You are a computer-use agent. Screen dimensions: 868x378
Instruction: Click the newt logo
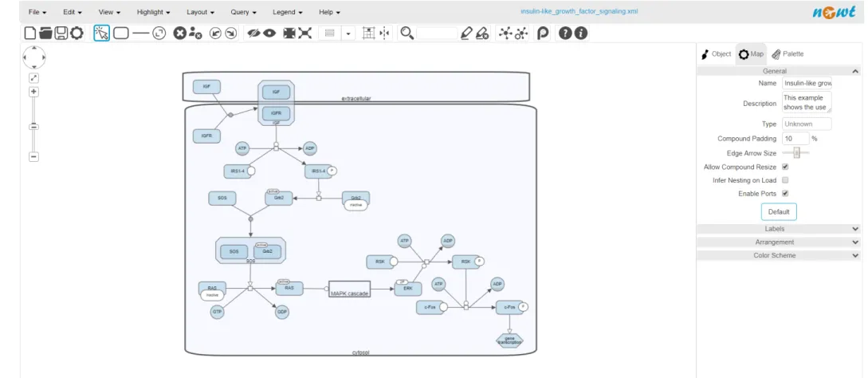[x=834, y=12]
